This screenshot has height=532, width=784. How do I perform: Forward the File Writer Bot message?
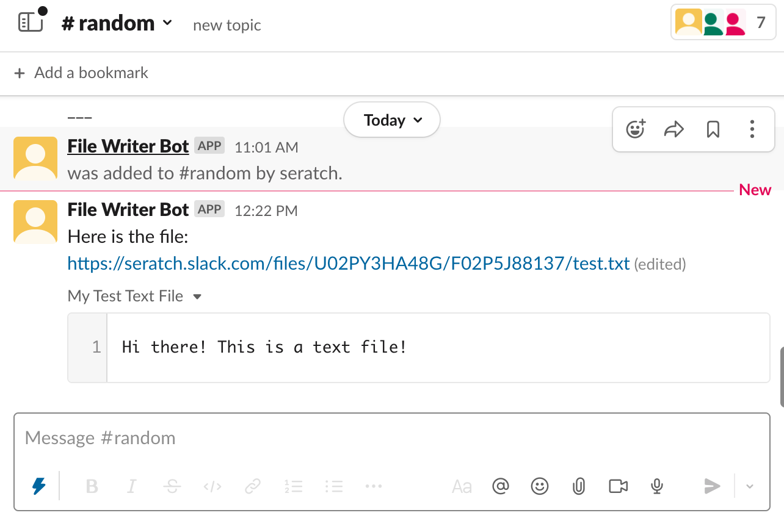pos(674,129)
